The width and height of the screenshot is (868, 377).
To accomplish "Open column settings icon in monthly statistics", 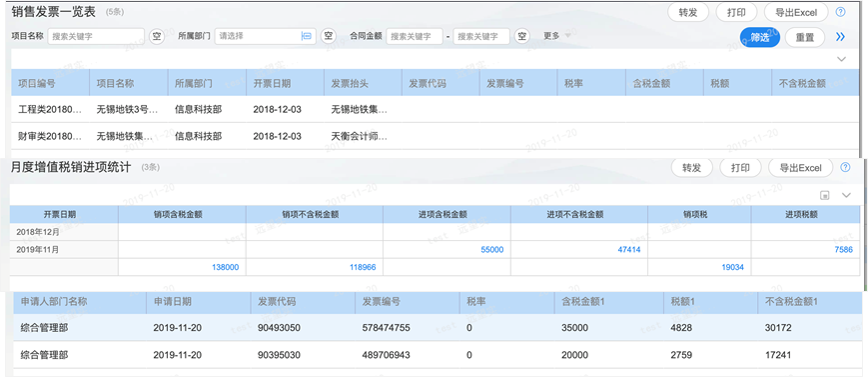I will (825, 195).
